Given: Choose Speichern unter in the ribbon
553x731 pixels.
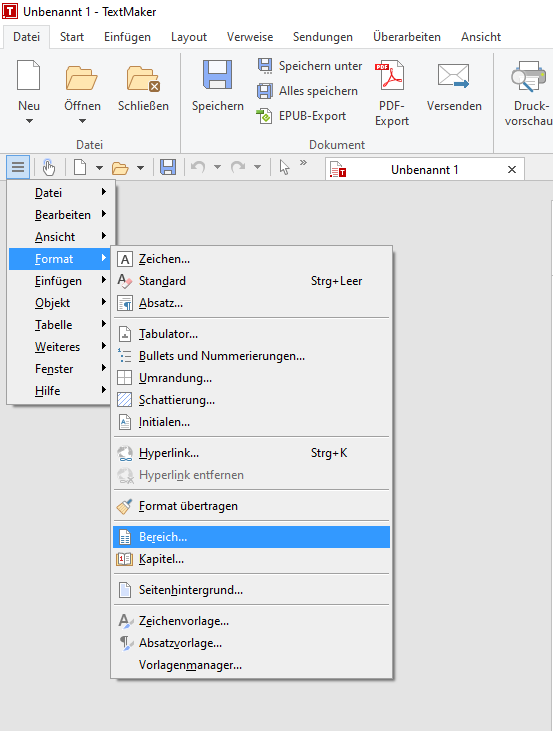Looking at the screenshot, I should click(310, 66).
